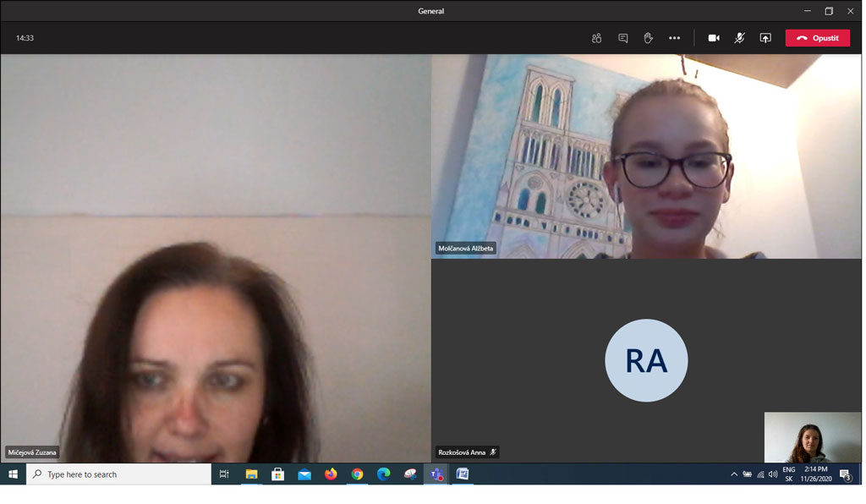Viewport: 866px width, 504px height.
Task: Open battery status in system tray
Action: tap(748, 474)
